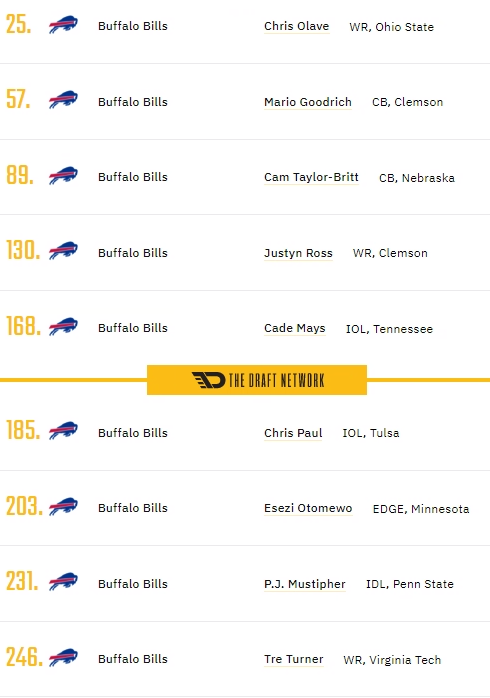This screenshot has height=698, width=490.
Task: Open Mario Goodrich player link
Action: (308, 102)
